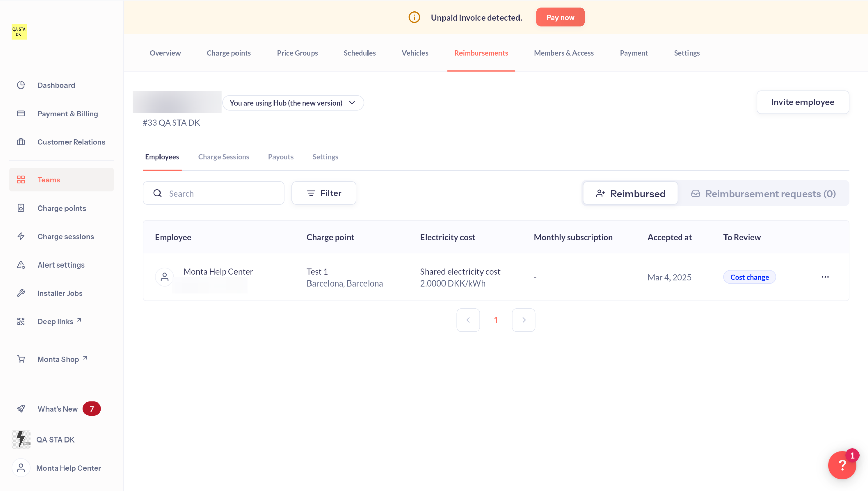Open Payment & Billing card icon
This screenshot has height=491, width=868.
tap(21, 114)
